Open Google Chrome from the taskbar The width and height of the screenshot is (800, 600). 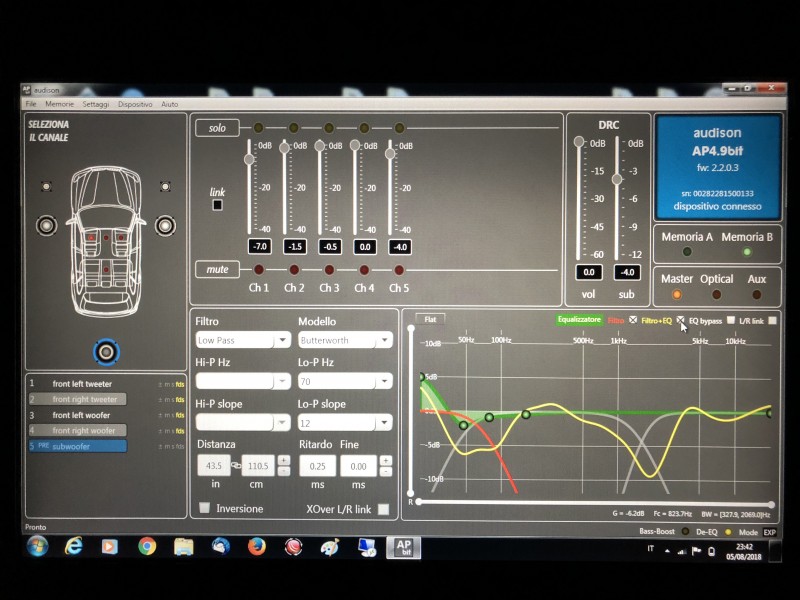pos(147,546)
